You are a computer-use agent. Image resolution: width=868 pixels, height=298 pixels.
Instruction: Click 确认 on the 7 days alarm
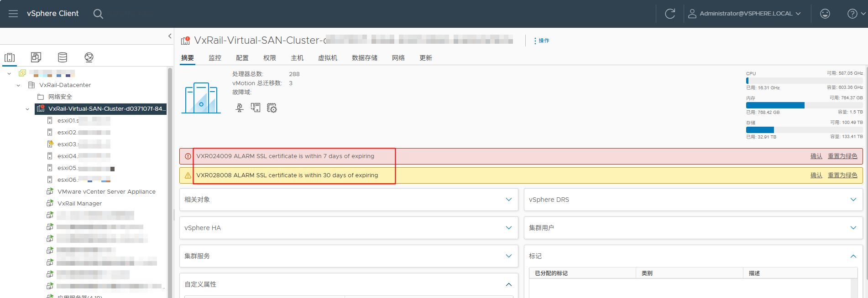point(816,156)
